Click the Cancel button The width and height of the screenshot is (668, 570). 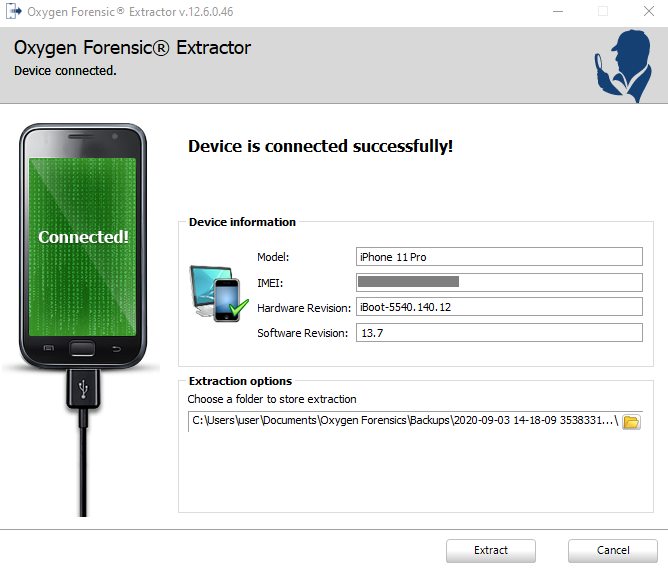click(613, 550)
